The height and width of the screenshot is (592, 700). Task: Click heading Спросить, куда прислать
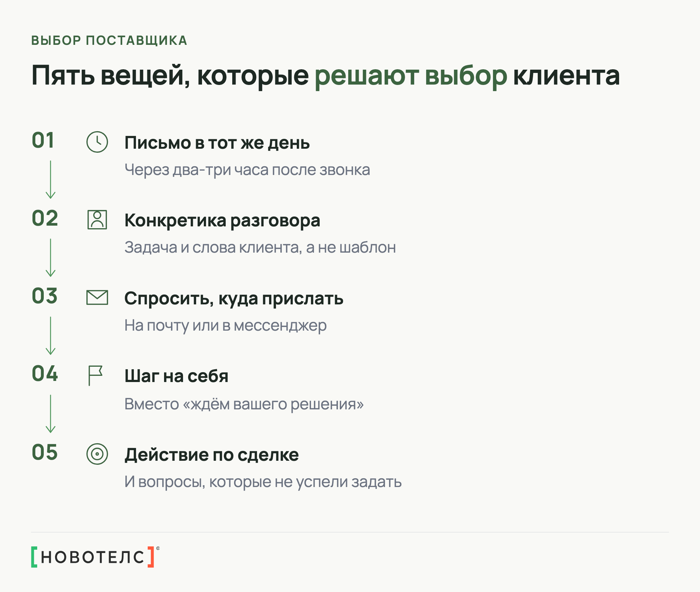tap(234, 299)
